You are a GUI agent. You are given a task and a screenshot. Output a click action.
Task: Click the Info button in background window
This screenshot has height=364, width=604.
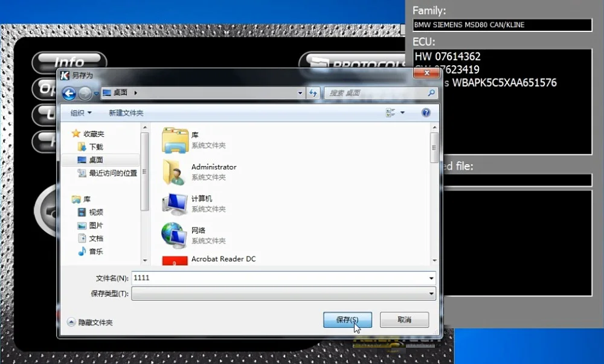pos(69,62)
